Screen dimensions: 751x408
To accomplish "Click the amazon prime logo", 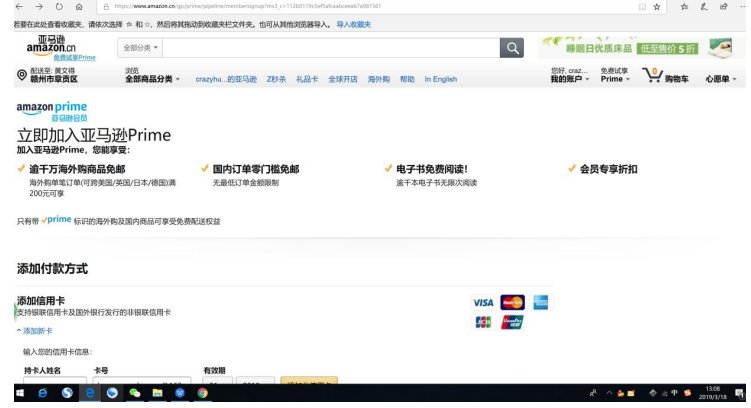I will click(x=52, y=111).
